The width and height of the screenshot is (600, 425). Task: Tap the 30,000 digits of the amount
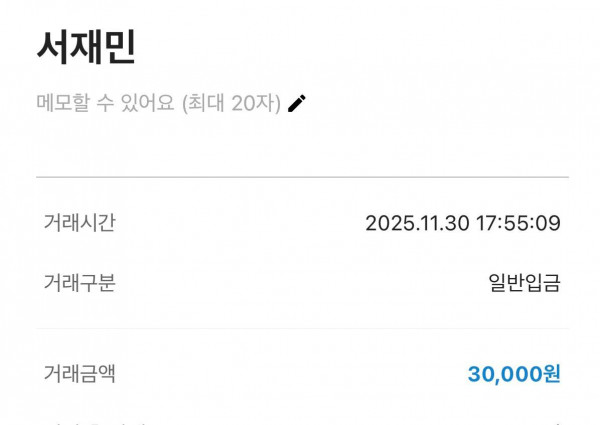point(504,374)
